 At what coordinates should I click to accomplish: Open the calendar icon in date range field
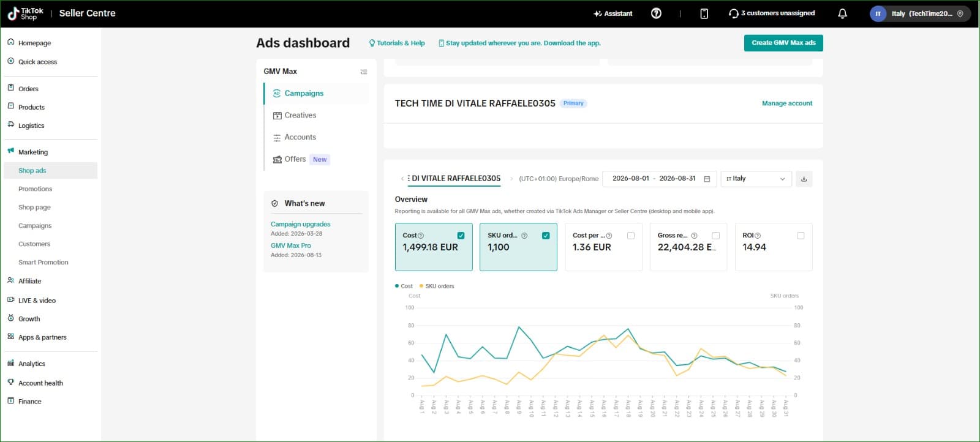(707, 179)
